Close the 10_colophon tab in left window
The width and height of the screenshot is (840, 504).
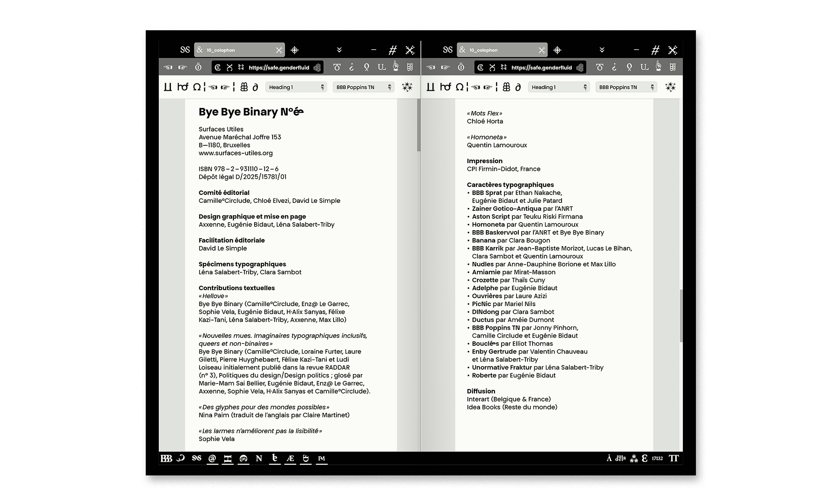point(279,50)
